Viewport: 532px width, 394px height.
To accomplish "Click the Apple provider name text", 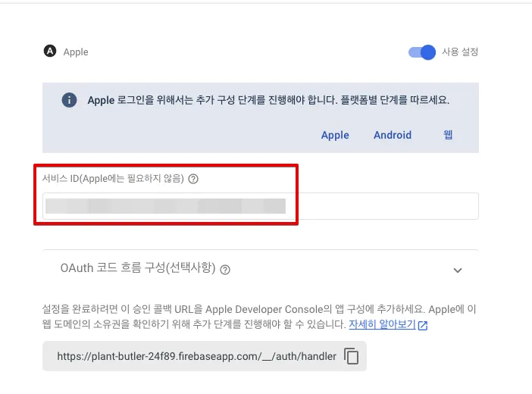I will coord(76,52).
